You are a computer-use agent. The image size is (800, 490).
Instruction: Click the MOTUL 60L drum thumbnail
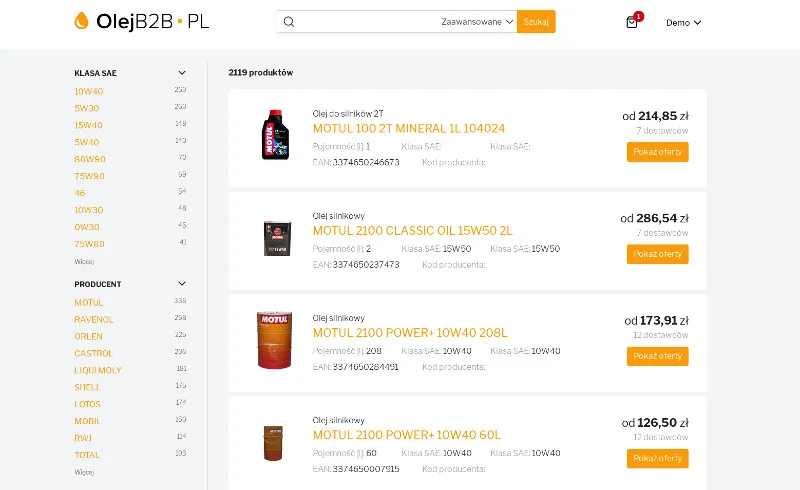pos(273,443)
